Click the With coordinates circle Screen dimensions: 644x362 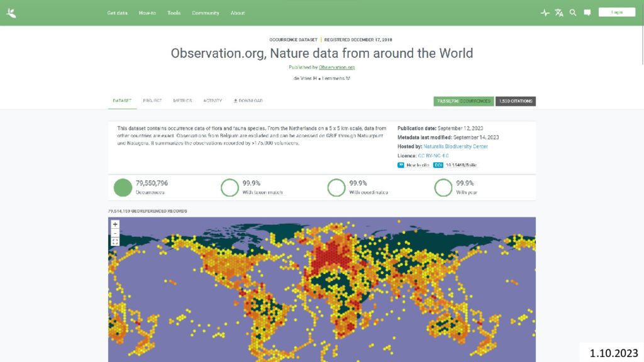[336, 187]
